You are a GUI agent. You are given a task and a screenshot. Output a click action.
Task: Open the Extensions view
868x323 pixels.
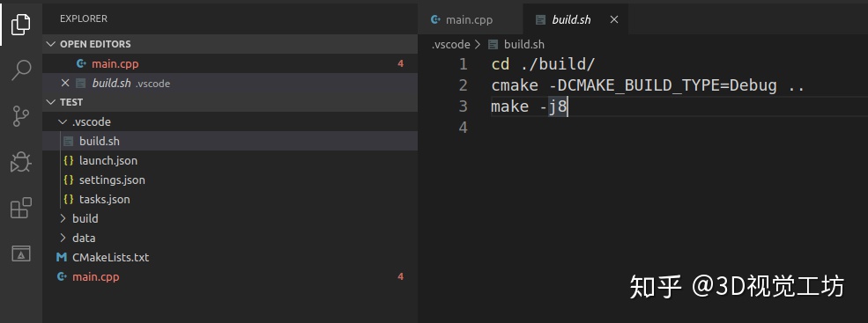click(21, 208)
